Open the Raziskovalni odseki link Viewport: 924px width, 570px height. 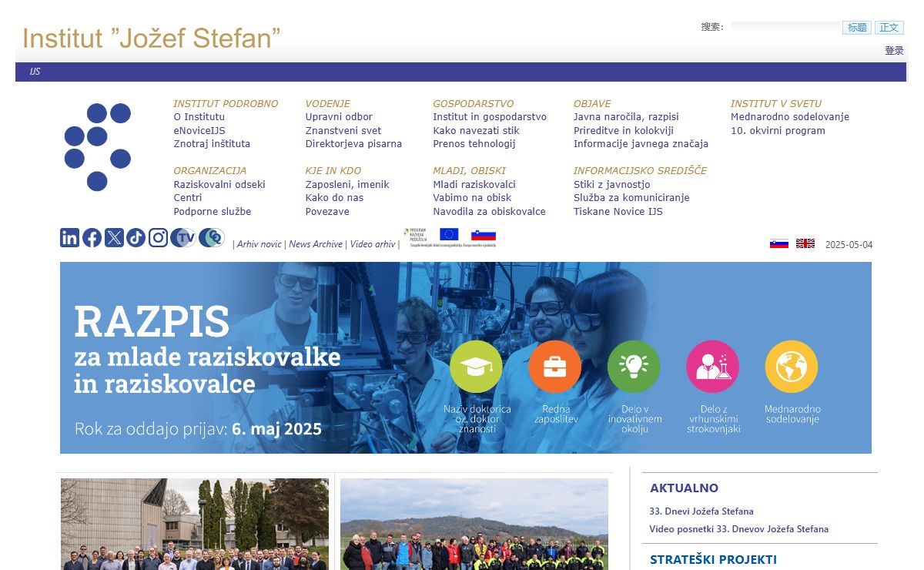click(x=219, y=184)
